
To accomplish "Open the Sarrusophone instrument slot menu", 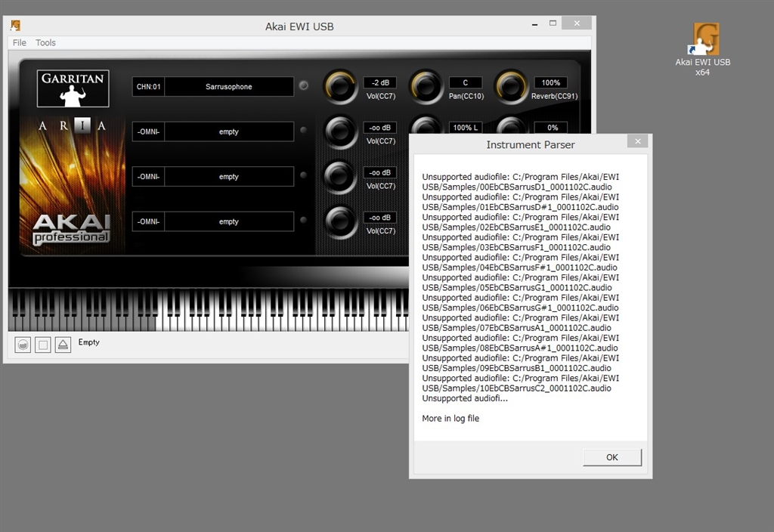I will pyautogui.click(x=229, y=86).
